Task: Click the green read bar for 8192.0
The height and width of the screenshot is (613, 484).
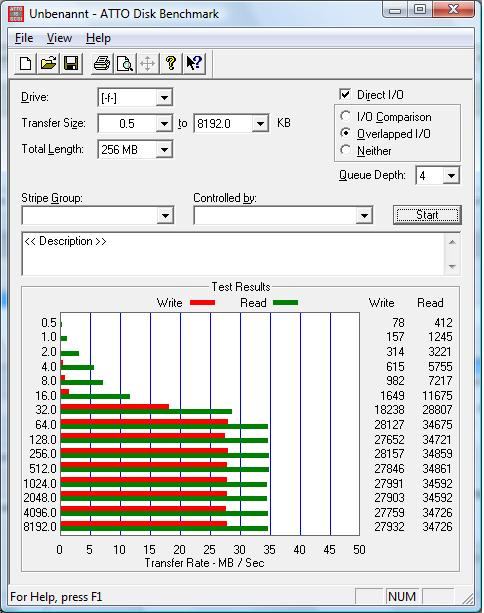Action: [164, 529]
